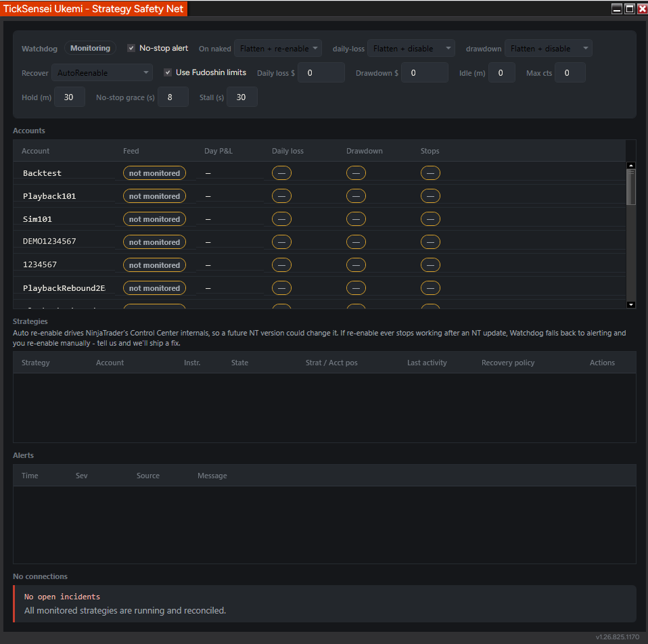Click DEMO1234567's Stops status indicator
Viewport: 648px width, 644px height.
pyautogui.click(x=430, y=241)
